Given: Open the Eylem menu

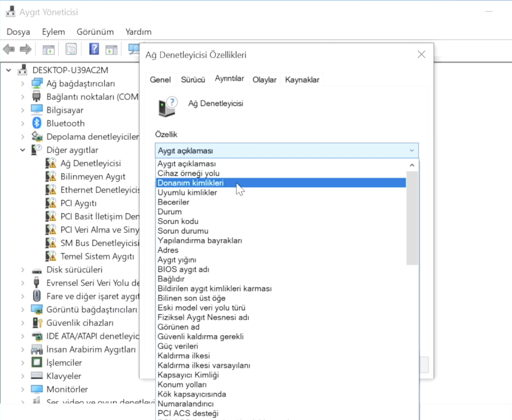Looking at the screenshot, I should (x=53, y=32).
